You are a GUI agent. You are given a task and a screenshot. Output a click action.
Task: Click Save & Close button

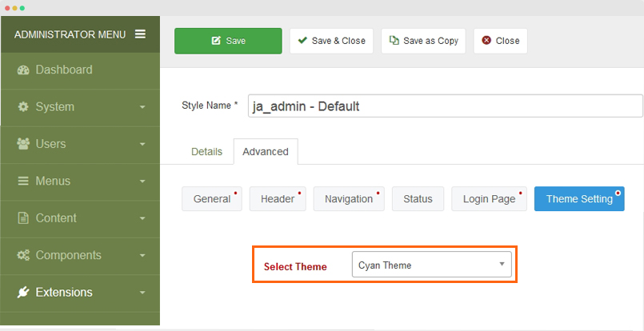coord(331,41)
